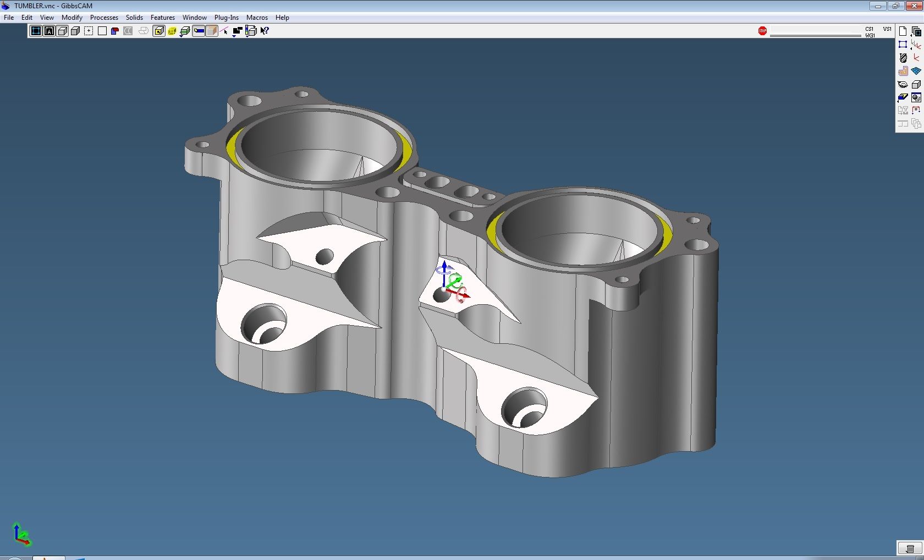Click the VS1 label
924x560 pixels.
[887, 29]
